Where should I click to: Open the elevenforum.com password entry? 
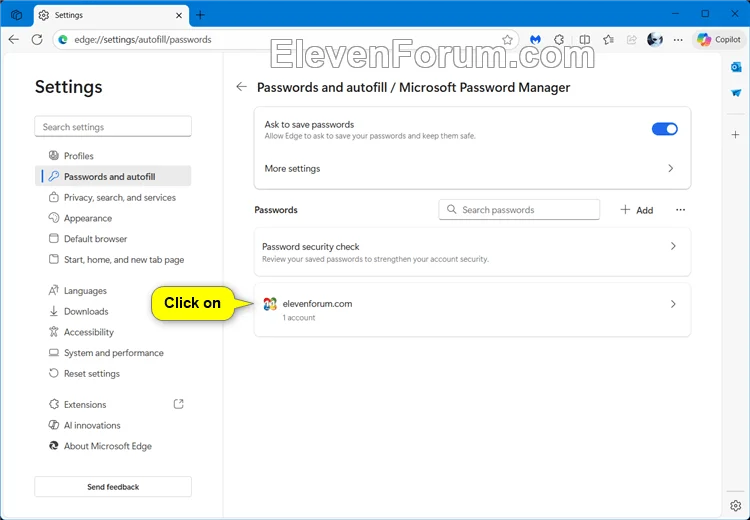472,310
